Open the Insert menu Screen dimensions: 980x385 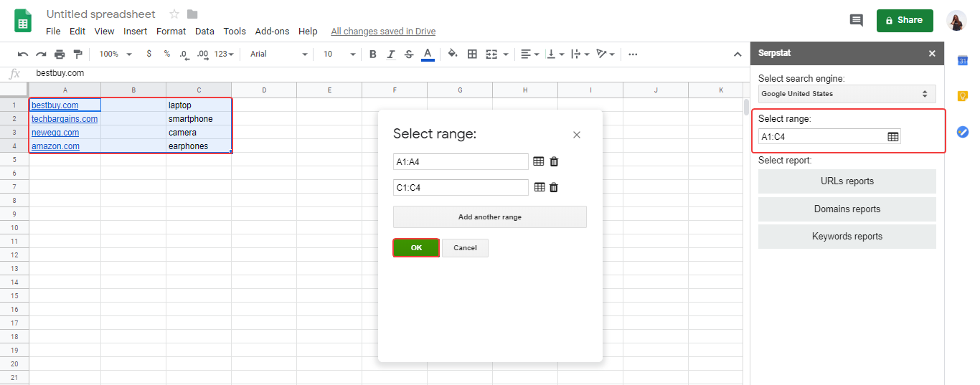coord(136,32)
